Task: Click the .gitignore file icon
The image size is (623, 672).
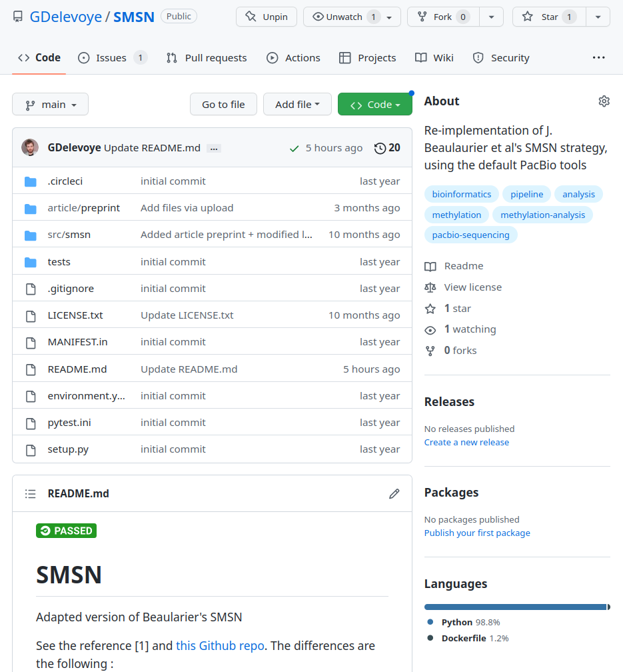Action: [31, 289]
